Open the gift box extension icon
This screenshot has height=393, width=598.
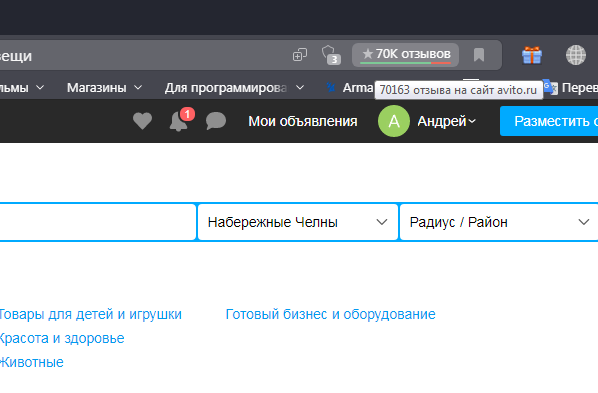coord(532,55)
